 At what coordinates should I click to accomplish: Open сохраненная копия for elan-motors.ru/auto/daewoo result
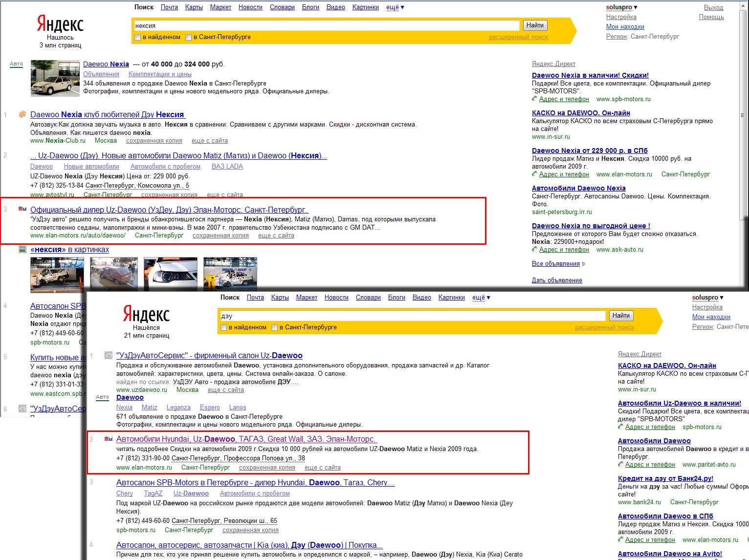[220, 236]
